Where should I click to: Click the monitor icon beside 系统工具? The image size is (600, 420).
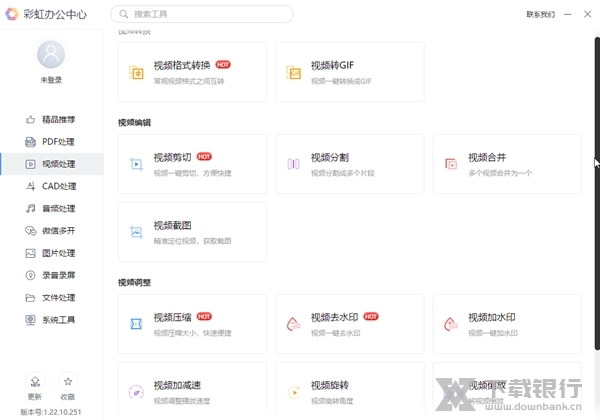[x=30, y=320]
